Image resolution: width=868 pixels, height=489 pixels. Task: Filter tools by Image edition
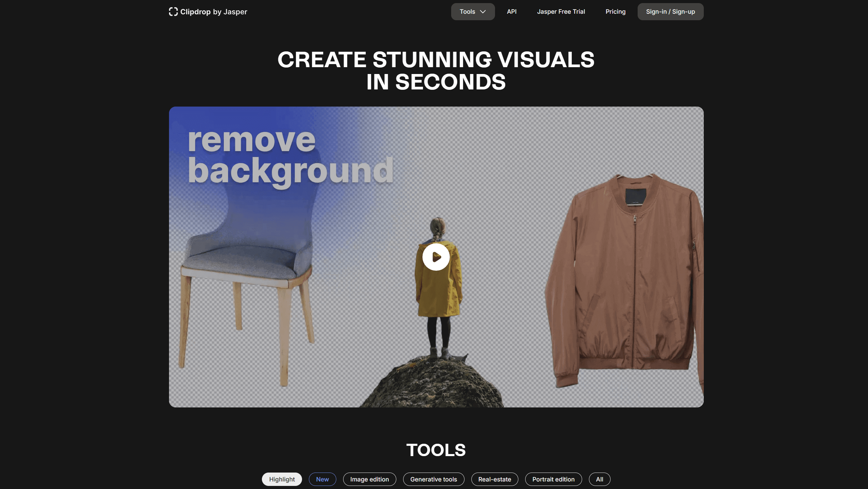[x=369, y=479]
